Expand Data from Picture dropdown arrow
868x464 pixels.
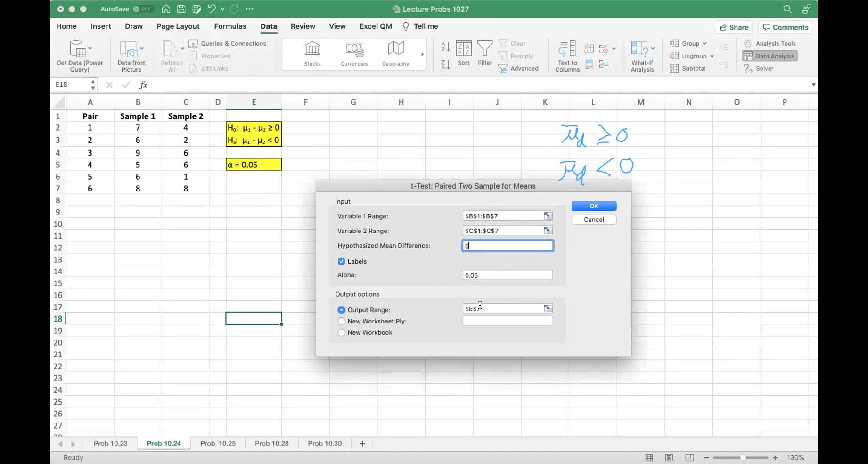click(x=142, y=48)
